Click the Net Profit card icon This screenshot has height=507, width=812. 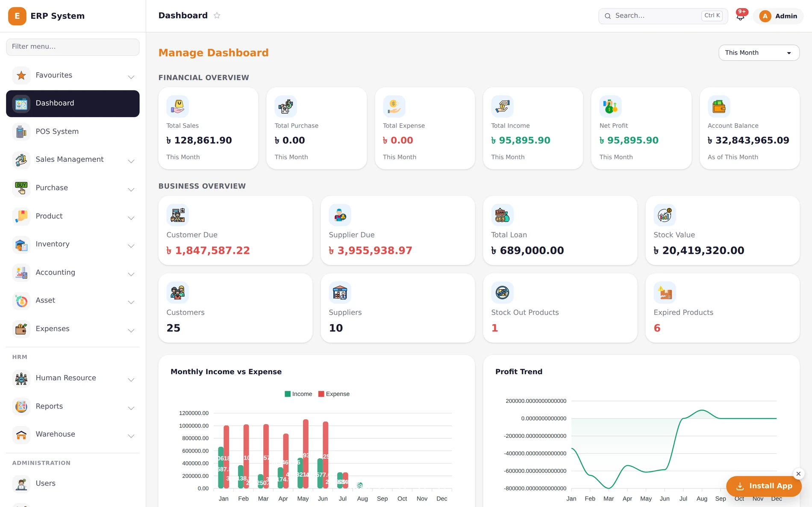[x=610, y=106]
